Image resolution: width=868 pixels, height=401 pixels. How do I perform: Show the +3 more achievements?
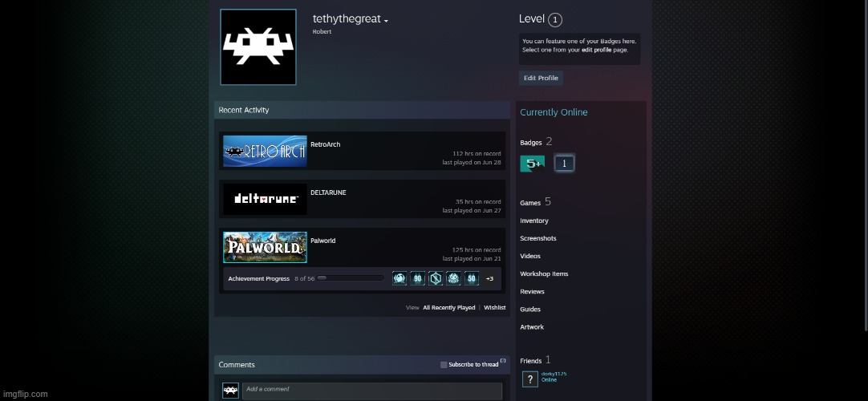[x=489, y=279]
